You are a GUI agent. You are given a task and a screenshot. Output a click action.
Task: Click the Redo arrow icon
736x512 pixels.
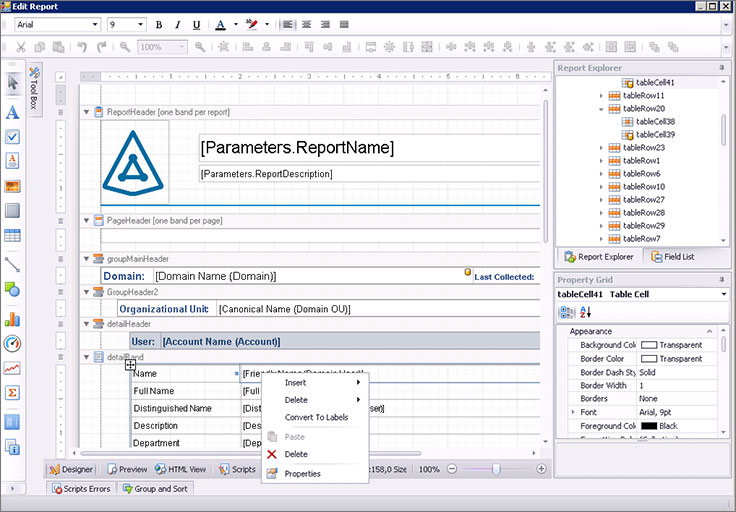101,47
